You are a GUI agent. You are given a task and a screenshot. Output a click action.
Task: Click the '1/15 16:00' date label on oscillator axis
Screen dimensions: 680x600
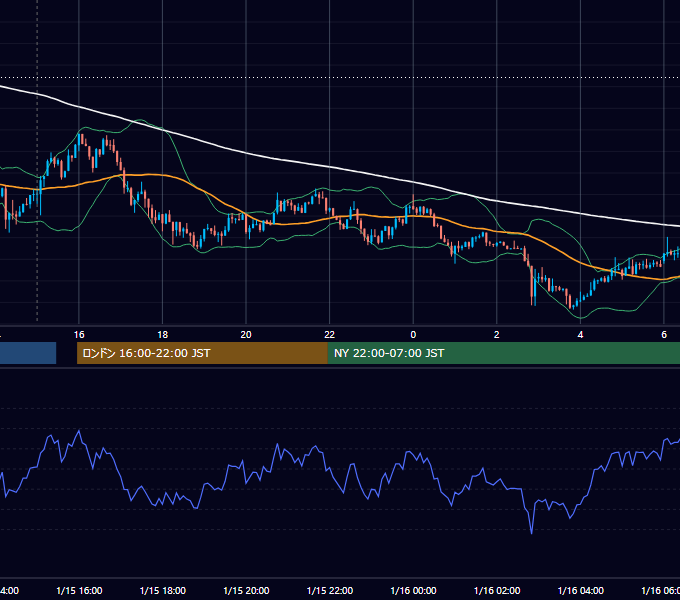79,590
